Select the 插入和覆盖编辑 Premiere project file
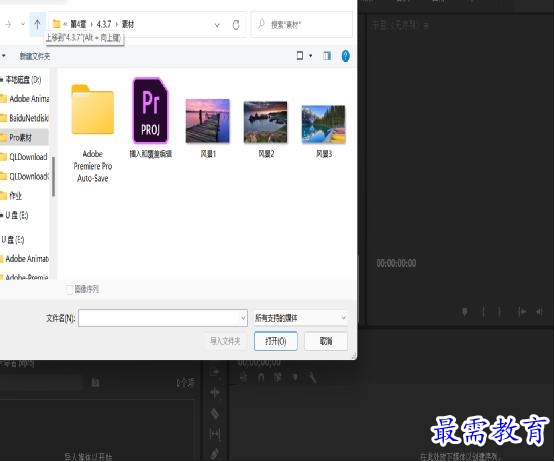The image size is (555, 462). [150, 118]
